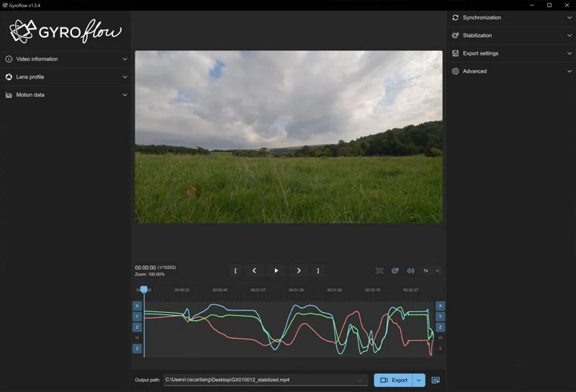576x392 pixels.
Task: Seek timeline at 00:02:15 marker
Action: click(373, 291)
